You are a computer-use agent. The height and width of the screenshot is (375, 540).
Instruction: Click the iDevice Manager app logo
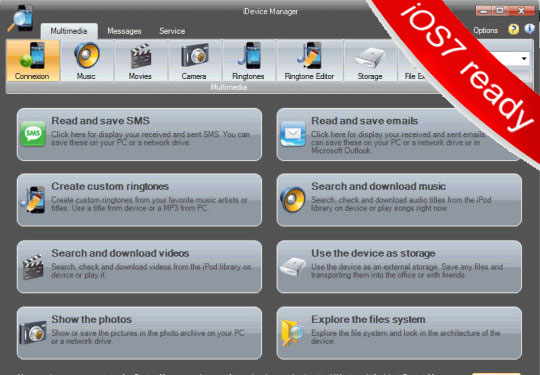[21, 19]
